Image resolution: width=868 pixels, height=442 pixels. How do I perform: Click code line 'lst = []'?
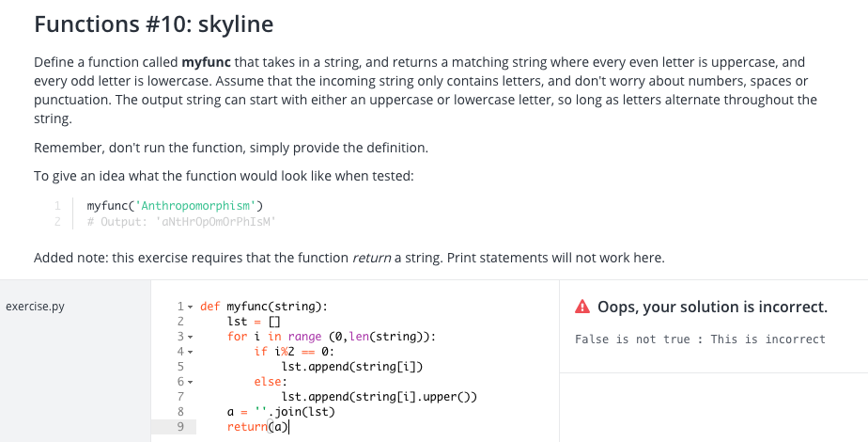[254, 322]
